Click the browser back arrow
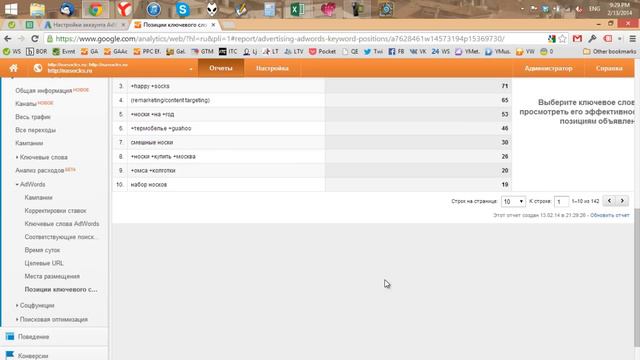The image size is (640, 360). tap(8, 39)
